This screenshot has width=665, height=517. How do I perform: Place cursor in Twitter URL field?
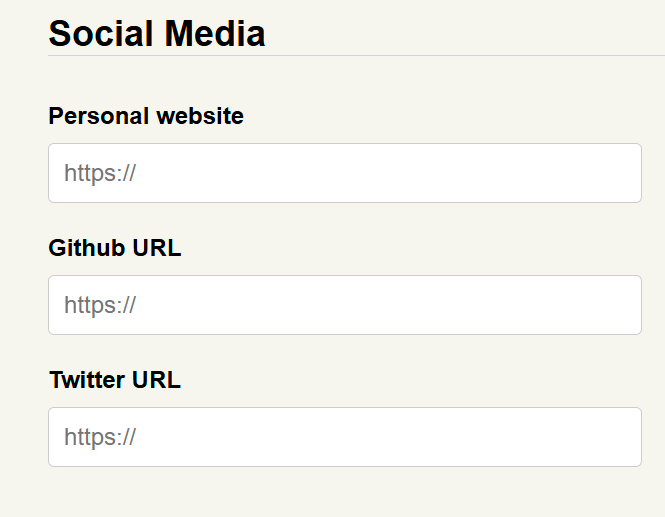pos(344,437)
